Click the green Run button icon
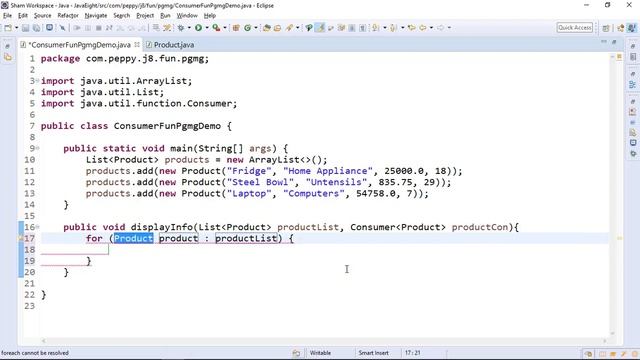The width and height of the screenshot is (640, 360). click(x=198, y=28)
